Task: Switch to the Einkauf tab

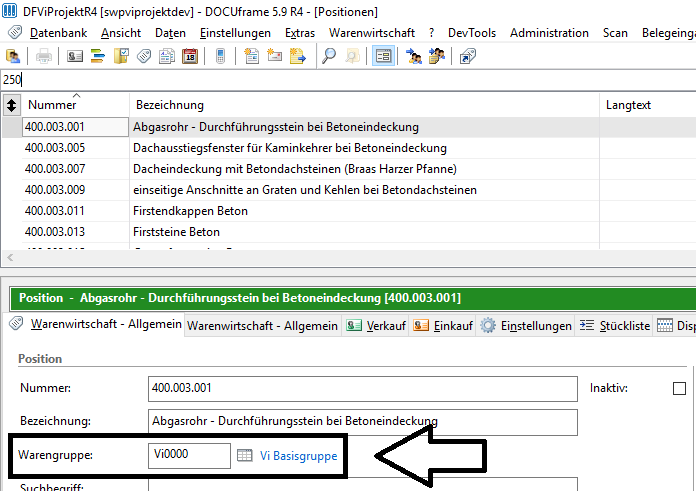Action: pyautogui.click(x=442, y=326)
